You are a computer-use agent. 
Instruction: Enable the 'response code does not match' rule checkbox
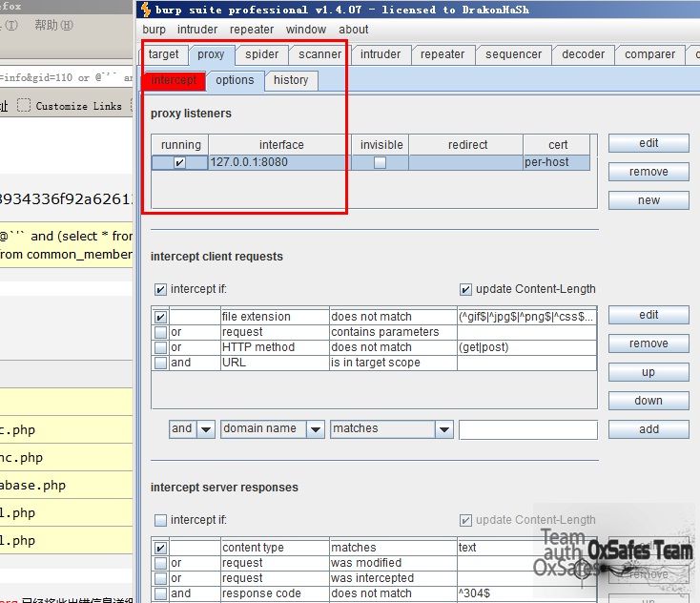pyautogui.click(x=160, y=593)
